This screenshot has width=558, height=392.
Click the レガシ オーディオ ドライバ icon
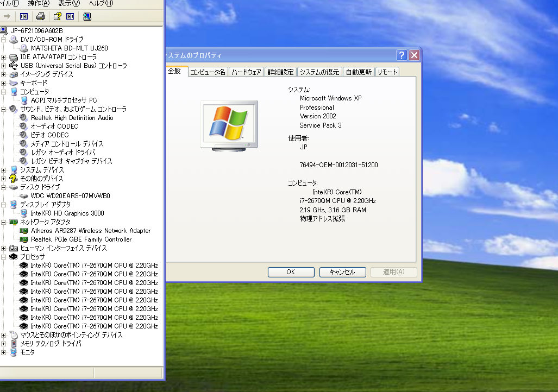pyautogui.click(x=24, y=152)
